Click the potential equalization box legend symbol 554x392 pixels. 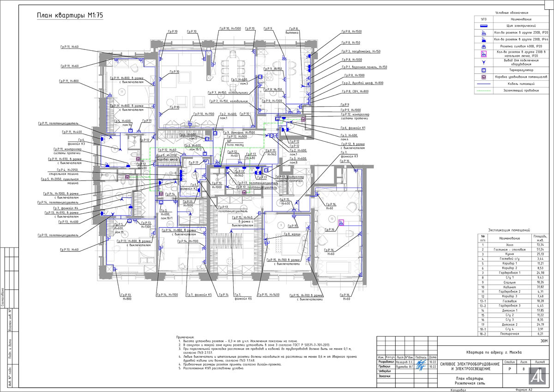(x=483, y=77)
